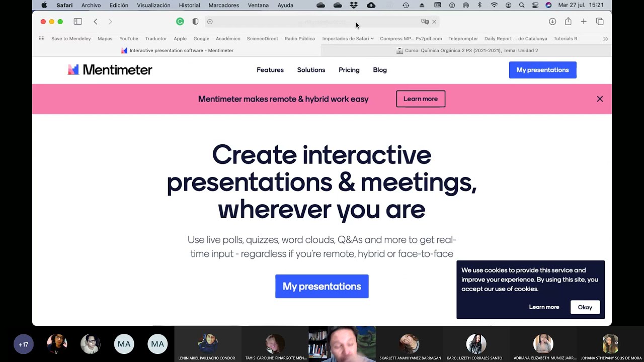
Task: Show more bookmarks with the overflow chevron
Action: [x=605, y=39]
